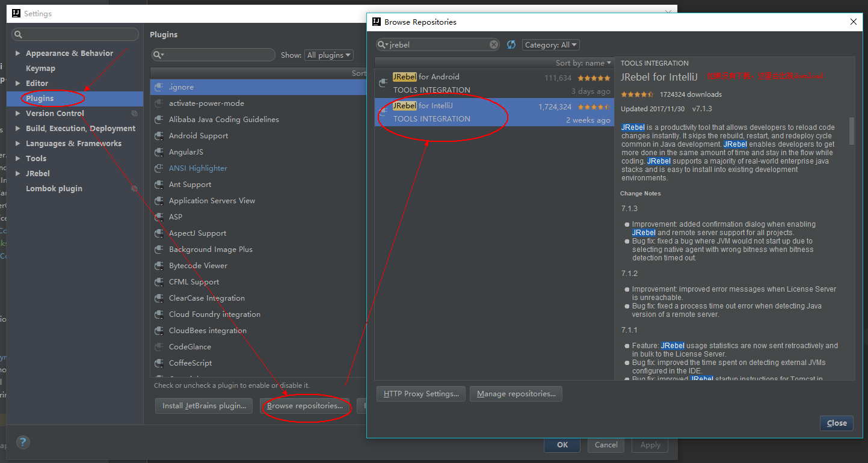Screen dimensions: 868x463
Task: Select the CodeGlance plugin row
Action: pos(259,347)
